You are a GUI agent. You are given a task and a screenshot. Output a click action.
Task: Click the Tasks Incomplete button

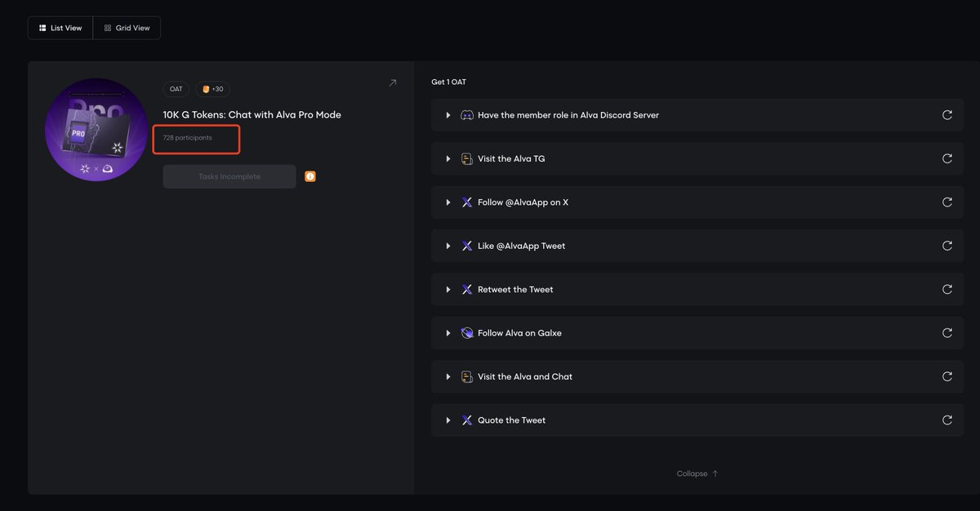229,176
